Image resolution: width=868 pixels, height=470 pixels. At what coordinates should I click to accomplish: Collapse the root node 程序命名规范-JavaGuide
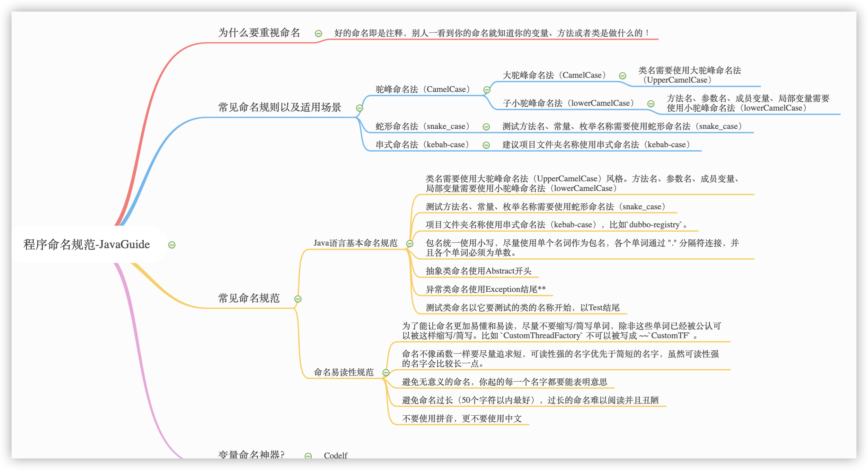tap(172, 245)
